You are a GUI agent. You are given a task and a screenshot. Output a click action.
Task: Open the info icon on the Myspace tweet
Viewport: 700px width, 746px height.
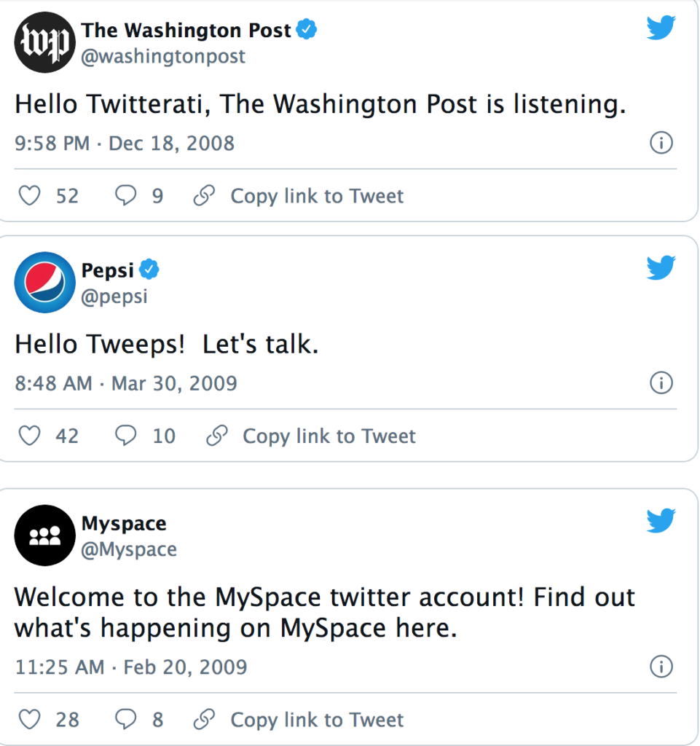[661, 667]
